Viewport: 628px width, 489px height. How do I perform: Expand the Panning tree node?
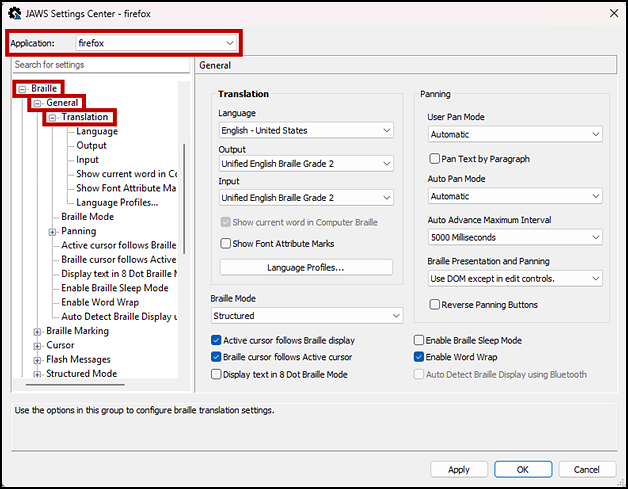tap(52, 231)
